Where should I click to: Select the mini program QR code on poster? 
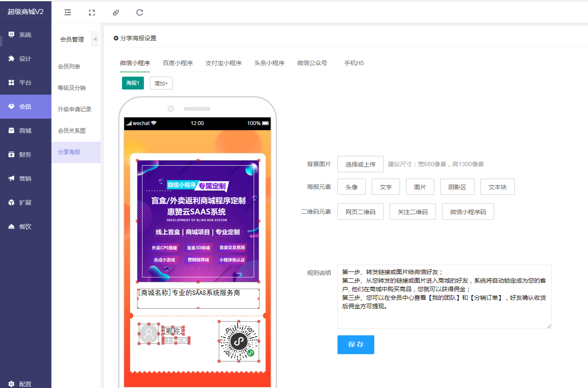point(239,341)
